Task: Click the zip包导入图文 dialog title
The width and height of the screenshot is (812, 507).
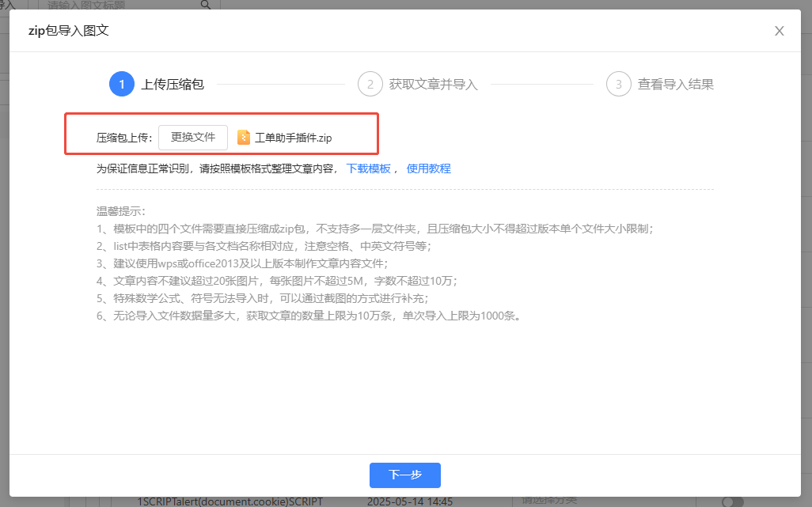Action: click(x=68, y=31)
